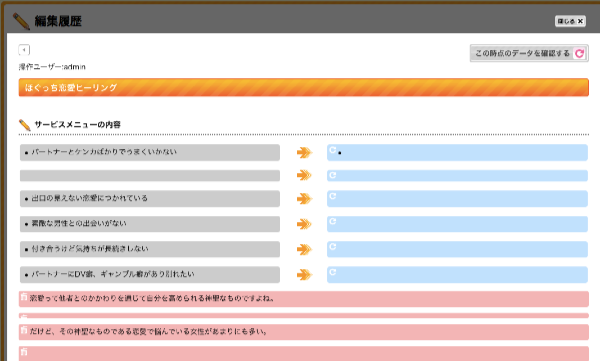Click the blue changed box opposite 出口の見えない恋愛
This screenshot has height=361, width=600.
[457, 199]
